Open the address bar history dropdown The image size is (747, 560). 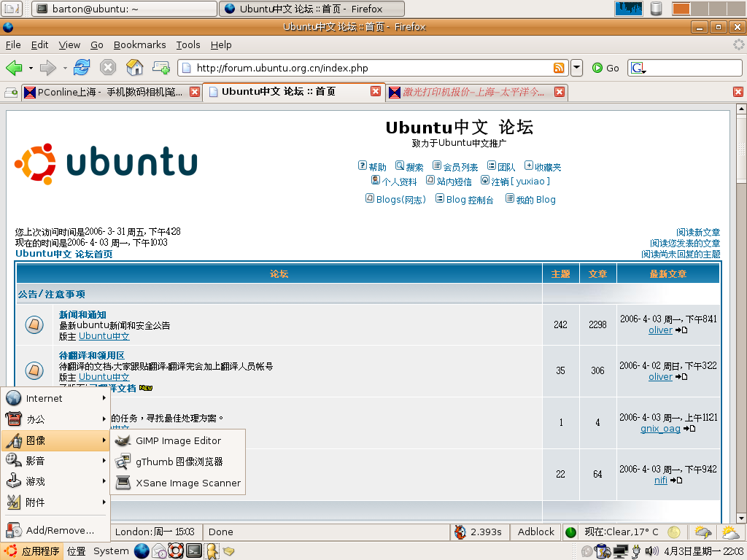[x=576, y=68]
